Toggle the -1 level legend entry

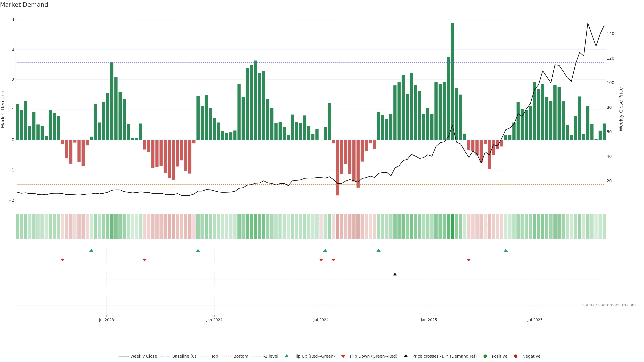pyautogui.click(x=271, y=356)
